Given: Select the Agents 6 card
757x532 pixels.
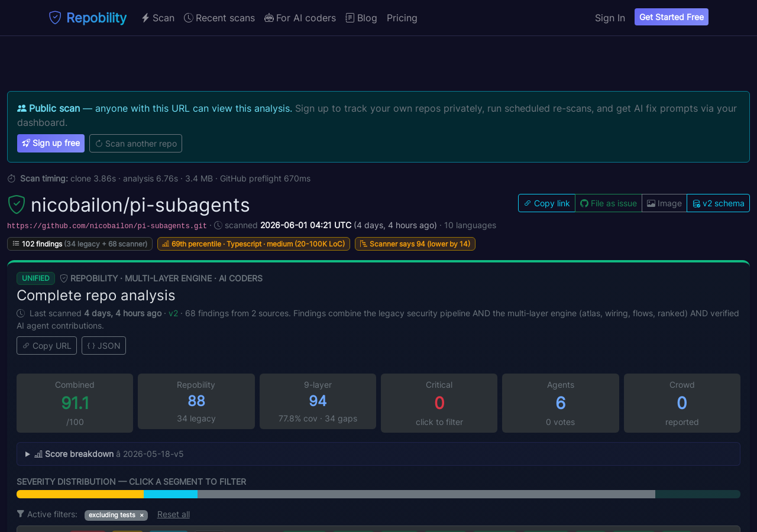Looking at the screenshot, I should (x=561, y=403).
